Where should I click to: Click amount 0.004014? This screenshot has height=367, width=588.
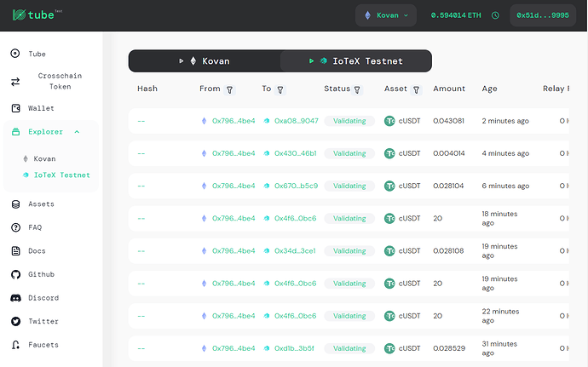pyautogui.click(x=449, y=154)
